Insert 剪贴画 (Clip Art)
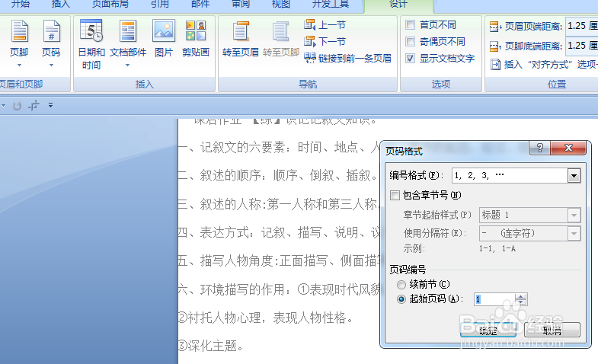The height and width of the screenshot is (364, 598). point(196,39)
